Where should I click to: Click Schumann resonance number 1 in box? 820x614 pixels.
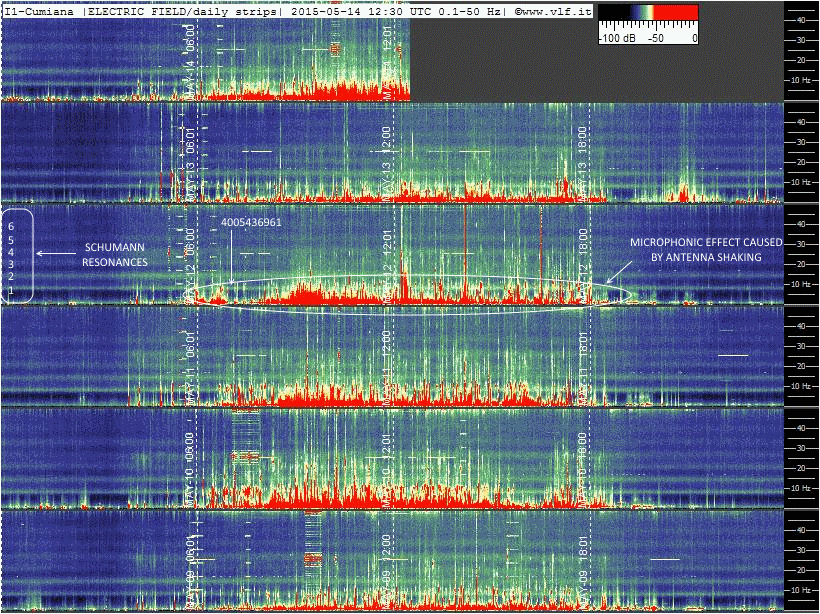[11, 291]
